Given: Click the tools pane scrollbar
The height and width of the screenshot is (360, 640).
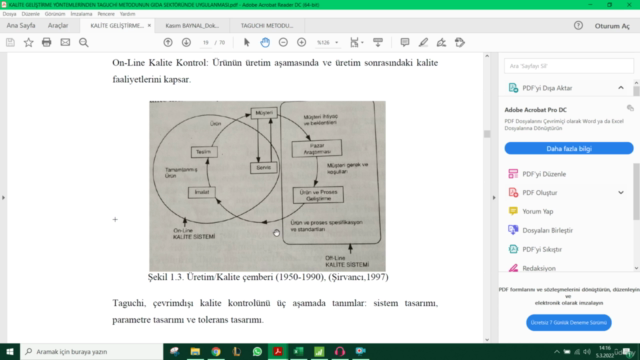Looking at the screenshot, I should click(x=636, y=191).
